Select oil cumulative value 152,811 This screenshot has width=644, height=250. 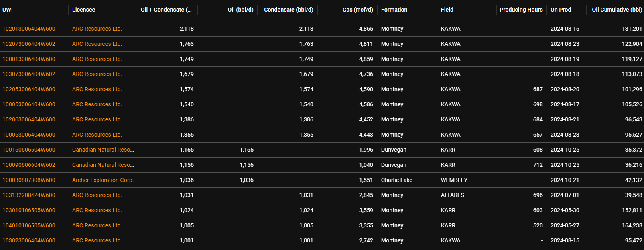pos(632,210)
